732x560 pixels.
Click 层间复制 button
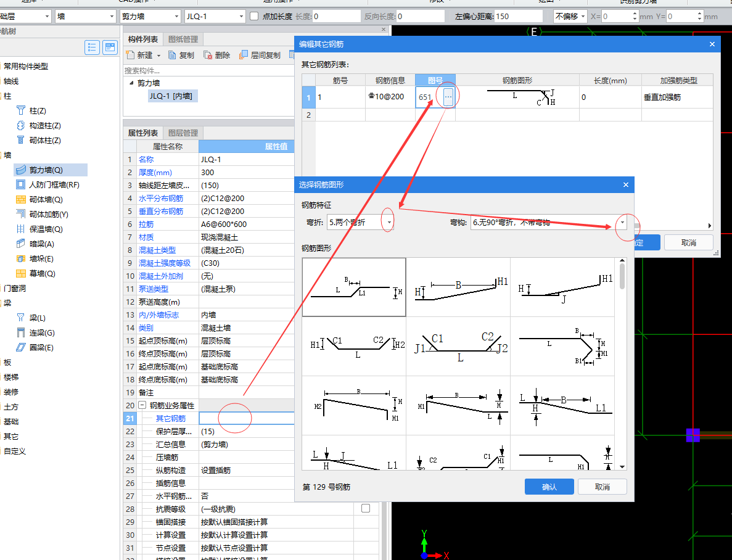260,55
